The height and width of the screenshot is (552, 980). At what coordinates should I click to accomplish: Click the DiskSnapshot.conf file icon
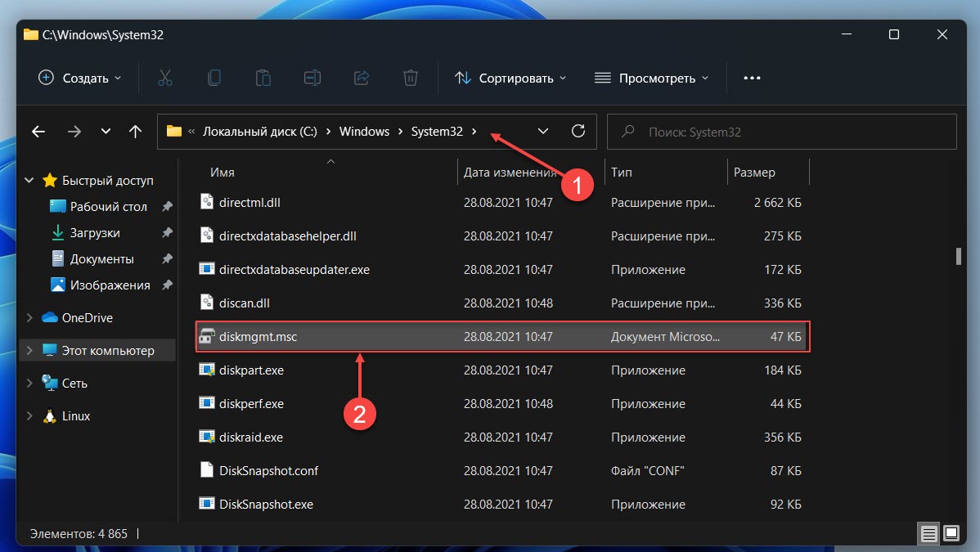click(207, 469)
